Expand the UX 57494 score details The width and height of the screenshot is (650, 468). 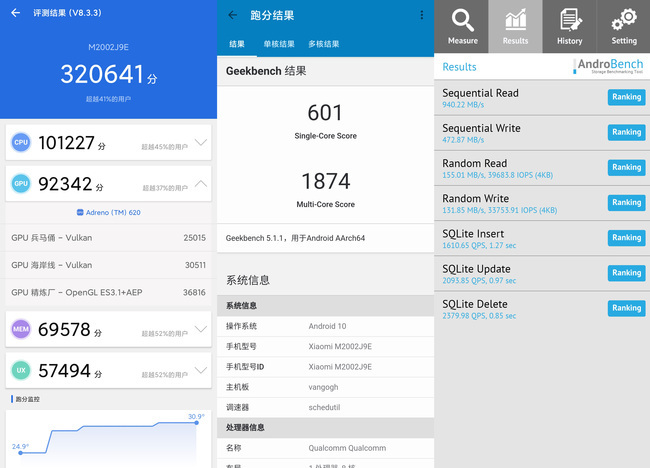point(201,370)
